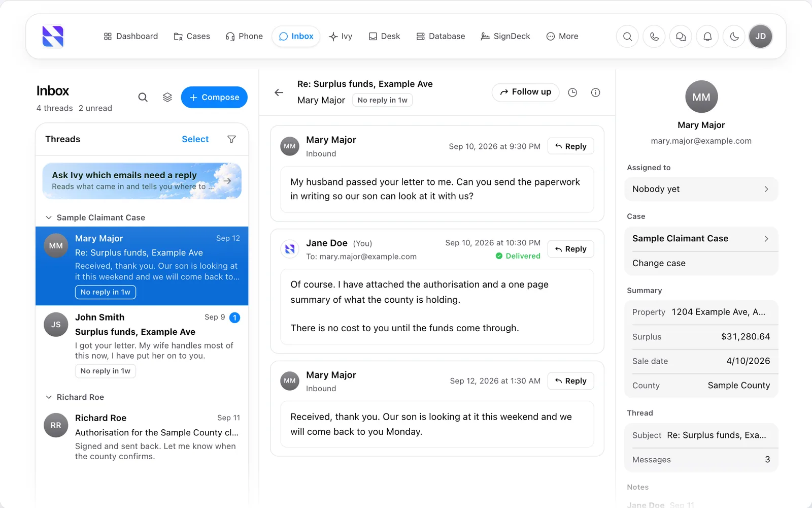Click the clock snooze icon in thread header
Viewport: 812px width, 508px height.
[572, 92]
